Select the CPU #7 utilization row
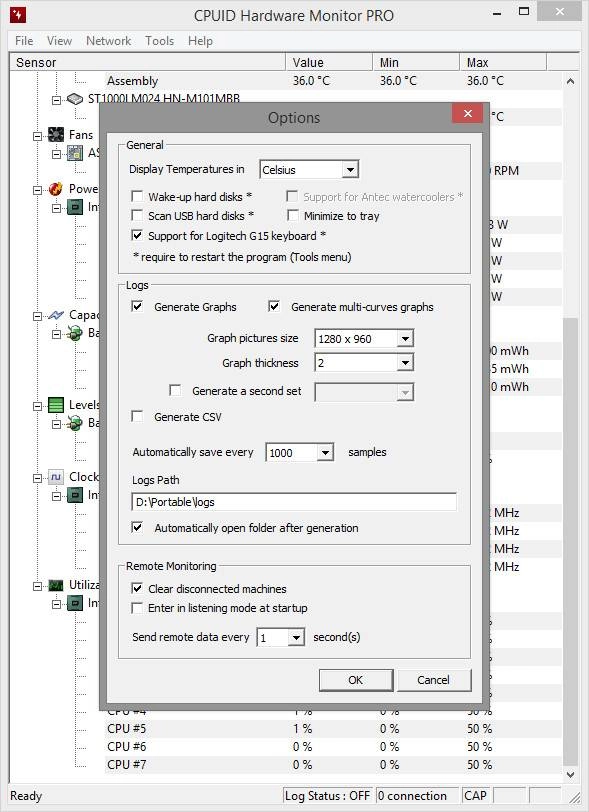 click(x=333, y=765)
